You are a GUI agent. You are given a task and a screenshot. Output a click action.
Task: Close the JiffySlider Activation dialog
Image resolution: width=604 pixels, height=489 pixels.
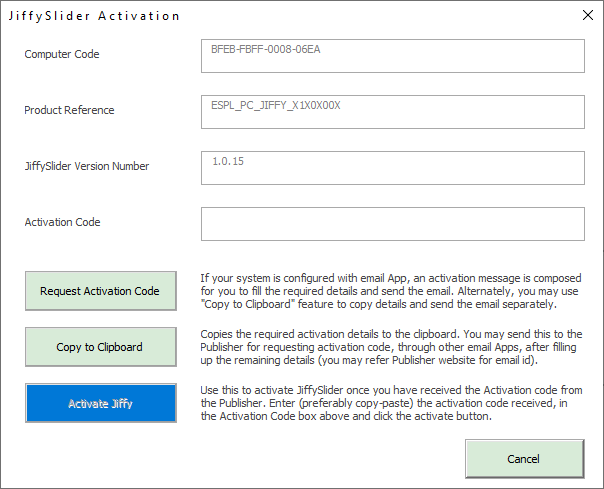[586, 16]
